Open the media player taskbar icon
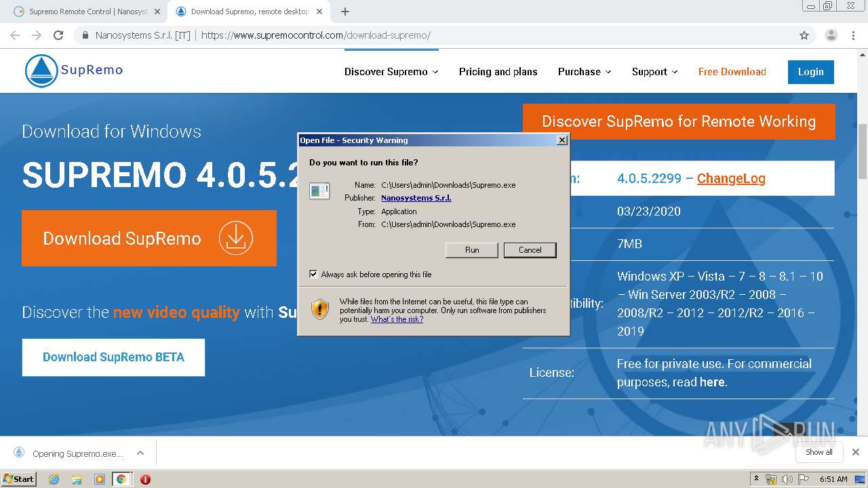 (100, 479)
